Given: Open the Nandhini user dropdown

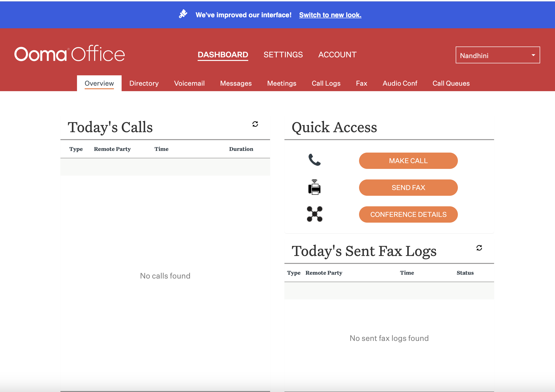Looking at the screenshot, I should click(497, 55).
